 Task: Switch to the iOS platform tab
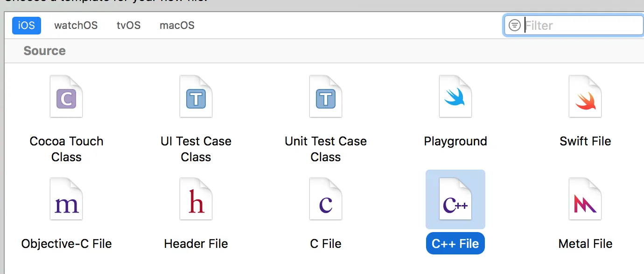point(27,25)
